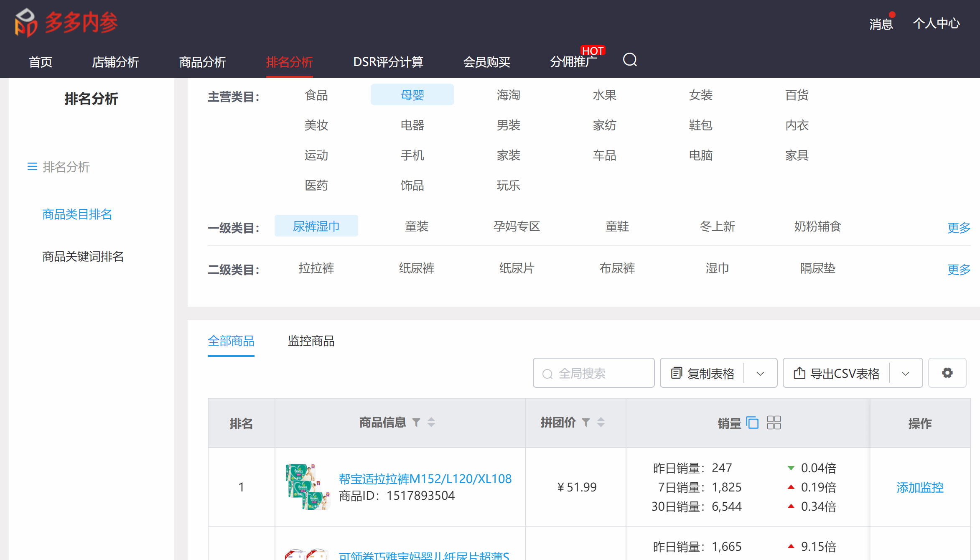The image size is (980, 560).
Task: Toggle sort order on the 商品信息 column
Action: pyautogui.click(x=431, y=423)
